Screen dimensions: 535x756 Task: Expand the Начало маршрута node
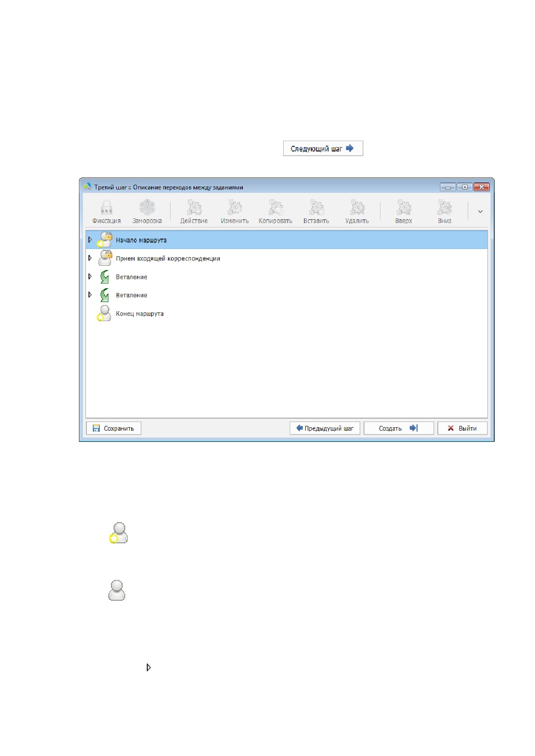click(x=90, y=239)
